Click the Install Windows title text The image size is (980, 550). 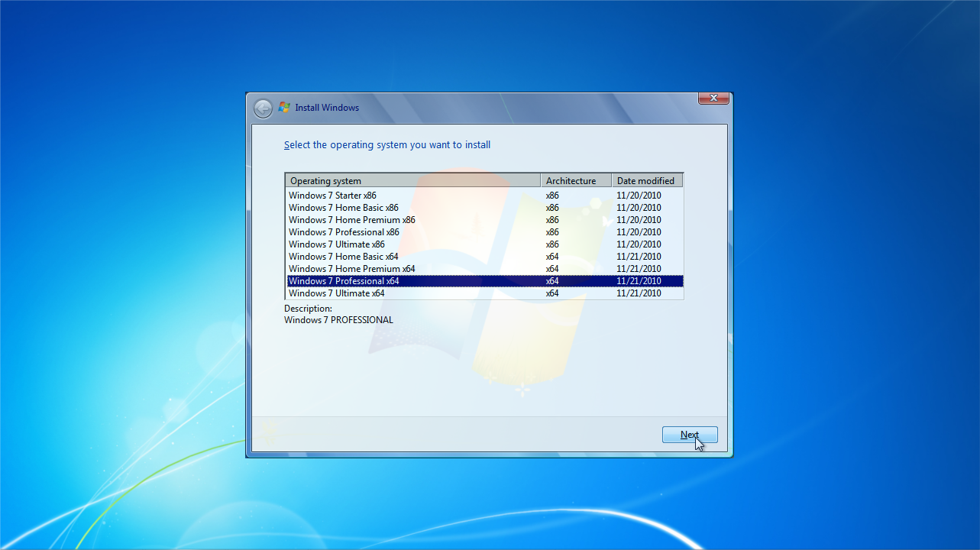327,108
